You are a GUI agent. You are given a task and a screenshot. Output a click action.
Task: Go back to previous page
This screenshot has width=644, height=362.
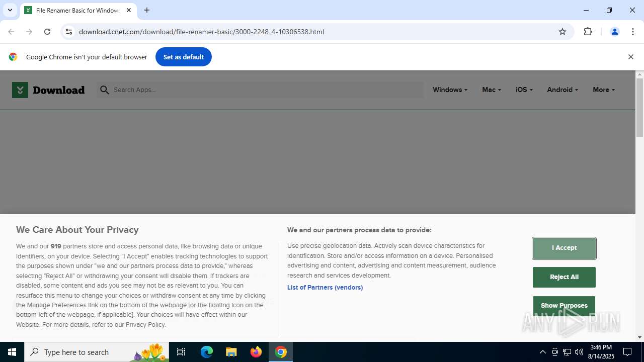click(x=11, y=32)
